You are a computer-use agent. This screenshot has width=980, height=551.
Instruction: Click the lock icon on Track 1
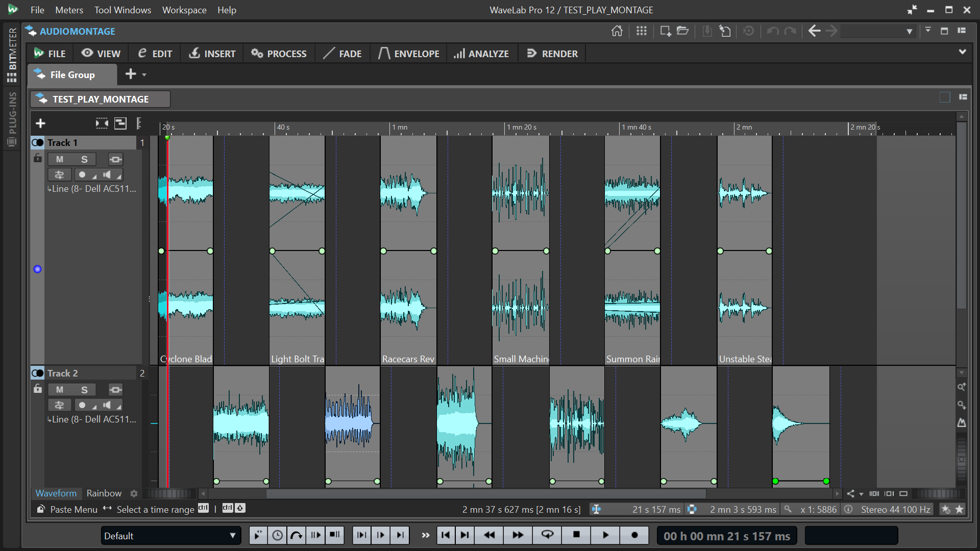(x=37, y=159)
